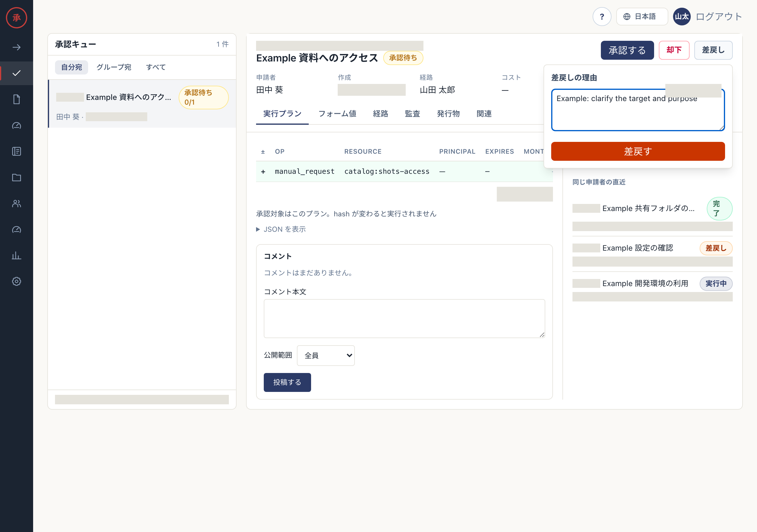Open the 公開範囲 全員 dropdown
757x532 pixels.
325,355
